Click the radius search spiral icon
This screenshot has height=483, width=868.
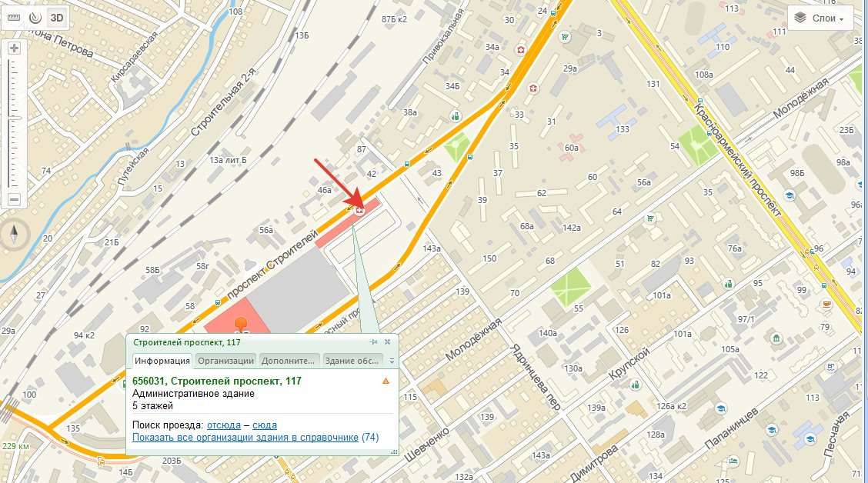click(35, 18)
